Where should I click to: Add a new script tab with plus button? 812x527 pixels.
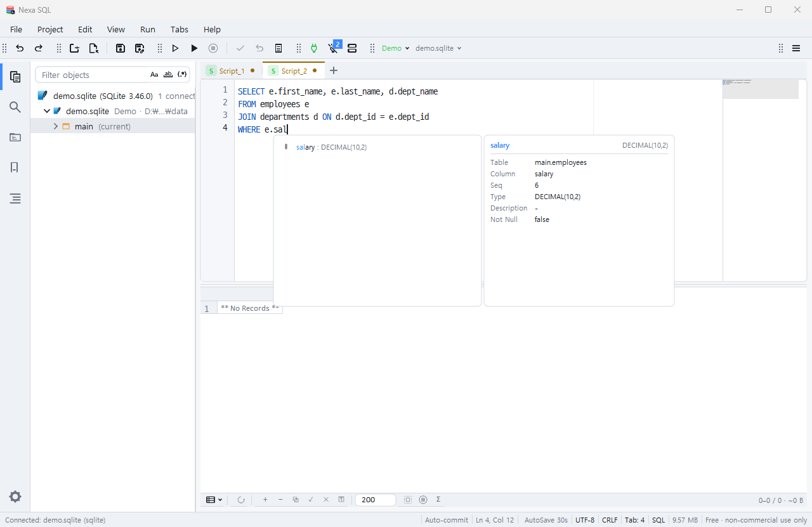pyautogui.click(x=334, y=70)
